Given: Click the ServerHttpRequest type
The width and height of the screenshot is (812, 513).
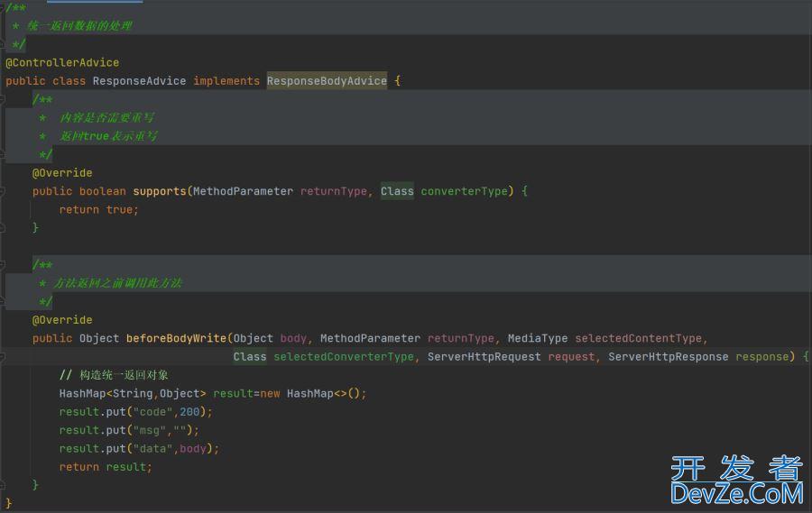Looking at the screenshot, I should pyautogui.click(x=484, y=357).
